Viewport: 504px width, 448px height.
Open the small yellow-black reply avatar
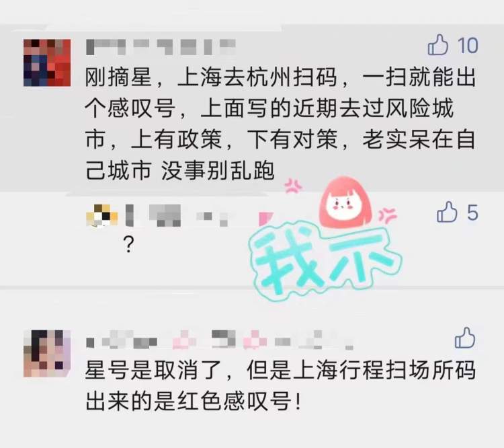click(x=101, y=215)
